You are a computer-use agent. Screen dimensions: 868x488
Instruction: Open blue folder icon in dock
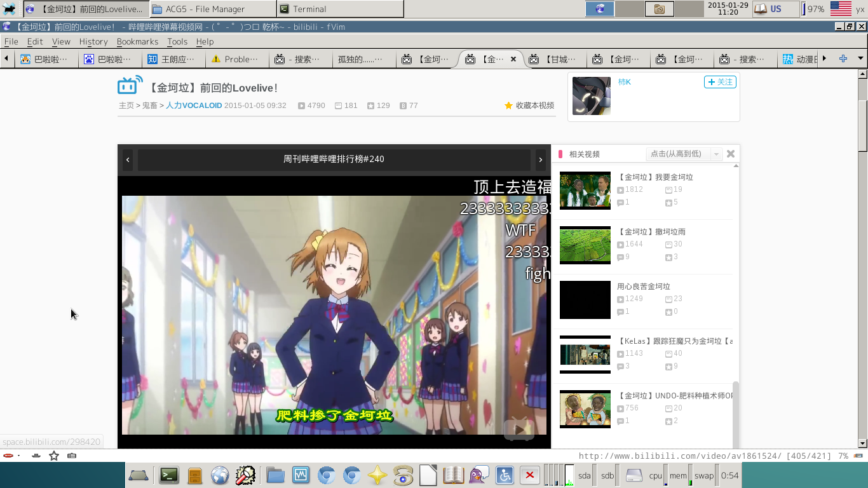(275, 475)
